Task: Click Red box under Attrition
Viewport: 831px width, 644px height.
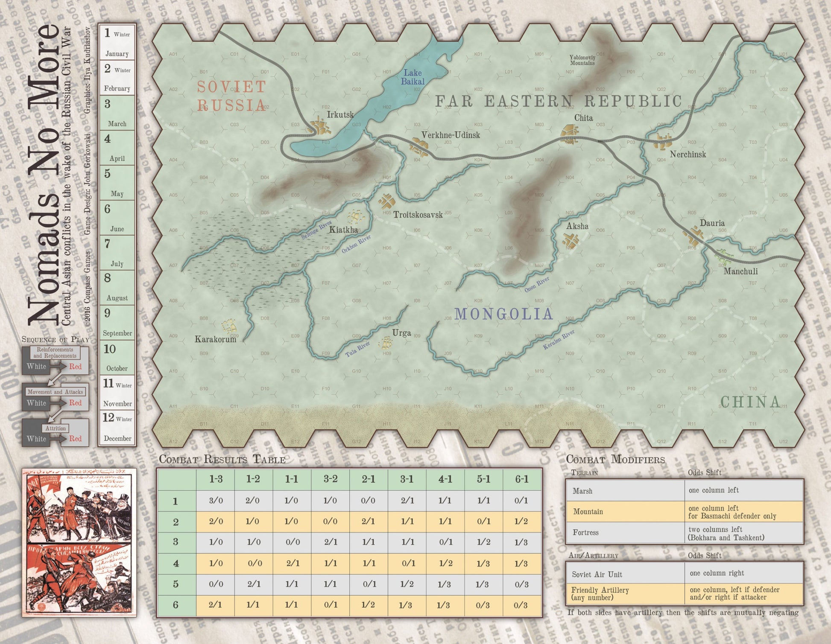Action: pos(75,438)
